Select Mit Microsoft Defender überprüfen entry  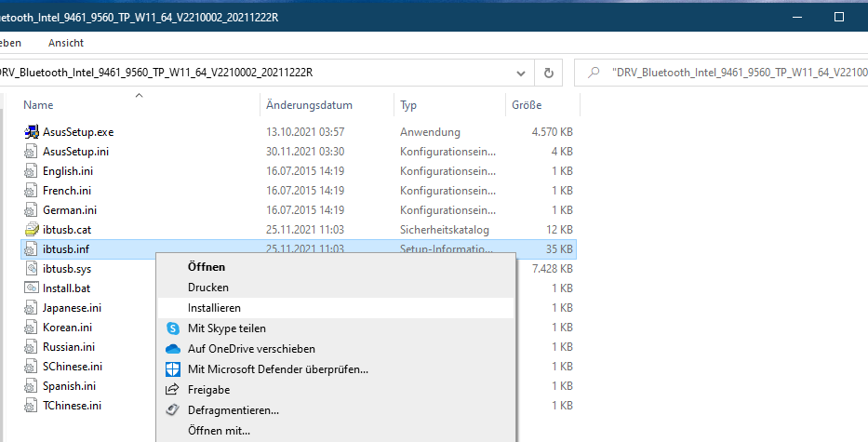point(336,369)
